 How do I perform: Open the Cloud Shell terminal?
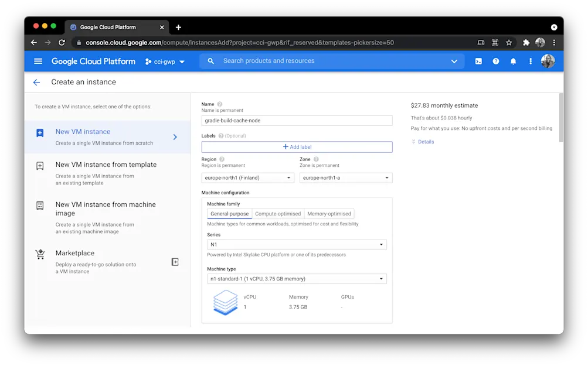(478, 61)
